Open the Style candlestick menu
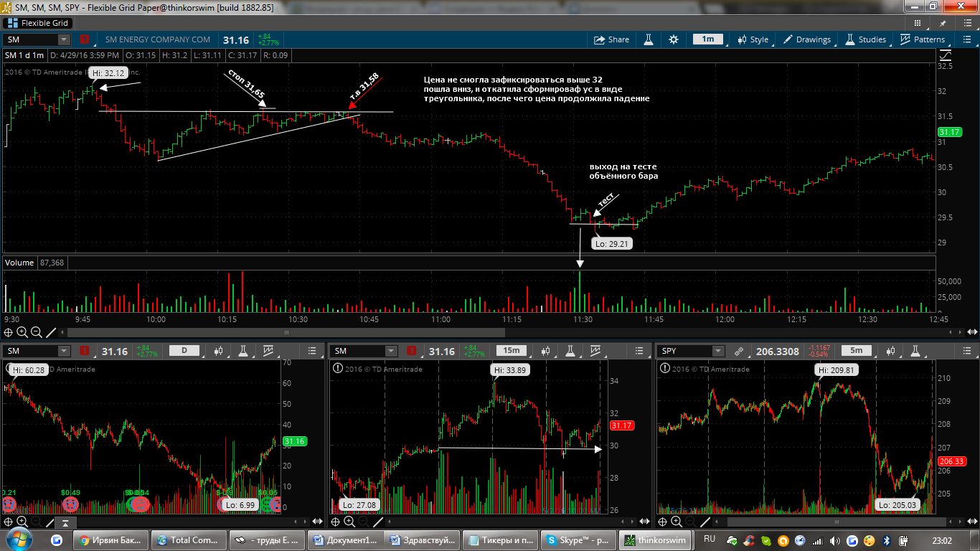This screenshot has height=551, width=980. 752,39
